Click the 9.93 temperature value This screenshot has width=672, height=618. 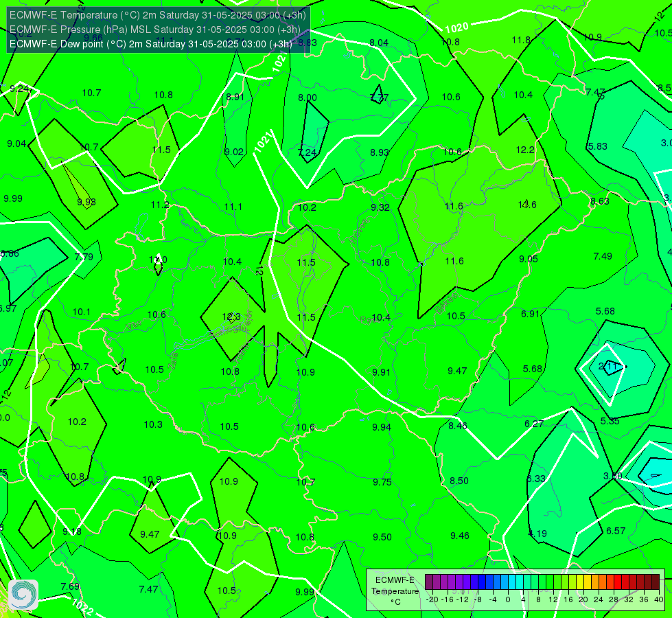[x=86, y=202]
